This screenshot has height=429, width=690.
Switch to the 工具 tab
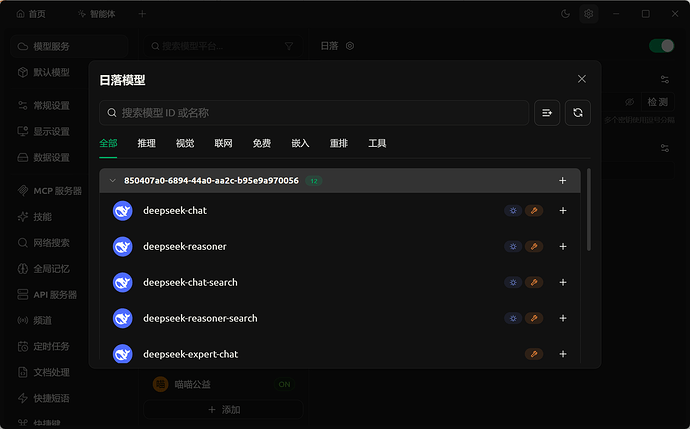(377, 143)
